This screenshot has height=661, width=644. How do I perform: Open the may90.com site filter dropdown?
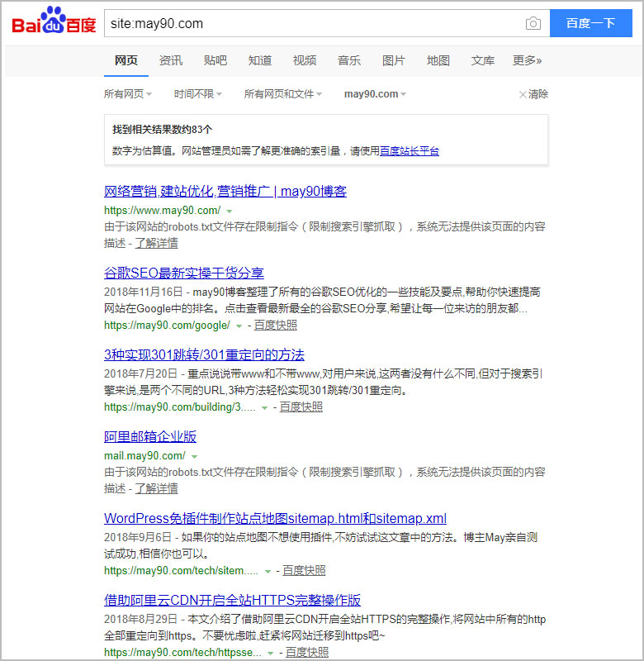(376, 94)
